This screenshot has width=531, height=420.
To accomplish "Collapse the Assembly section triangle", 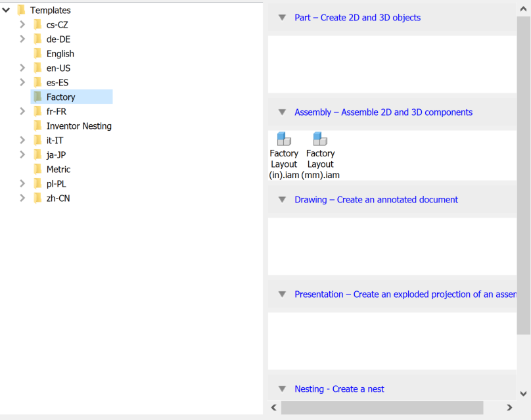I will pyautogui.click(x=282, y=112).
